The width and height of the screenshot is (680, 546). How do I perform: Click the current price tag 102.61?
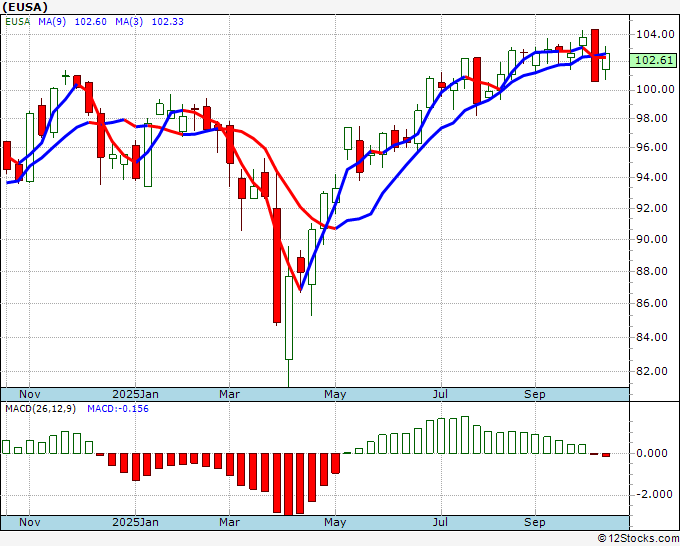click(654, 60)
